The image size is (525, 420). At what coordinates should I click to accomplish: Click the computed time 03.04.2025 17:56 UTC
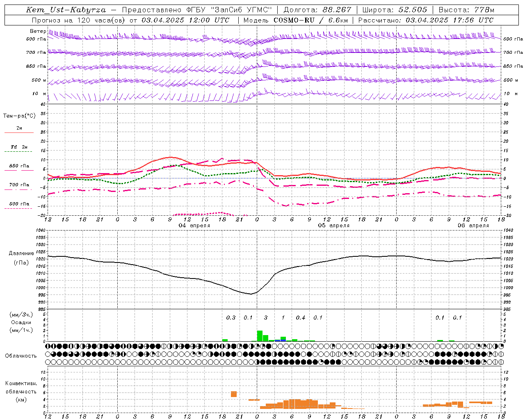450,20
